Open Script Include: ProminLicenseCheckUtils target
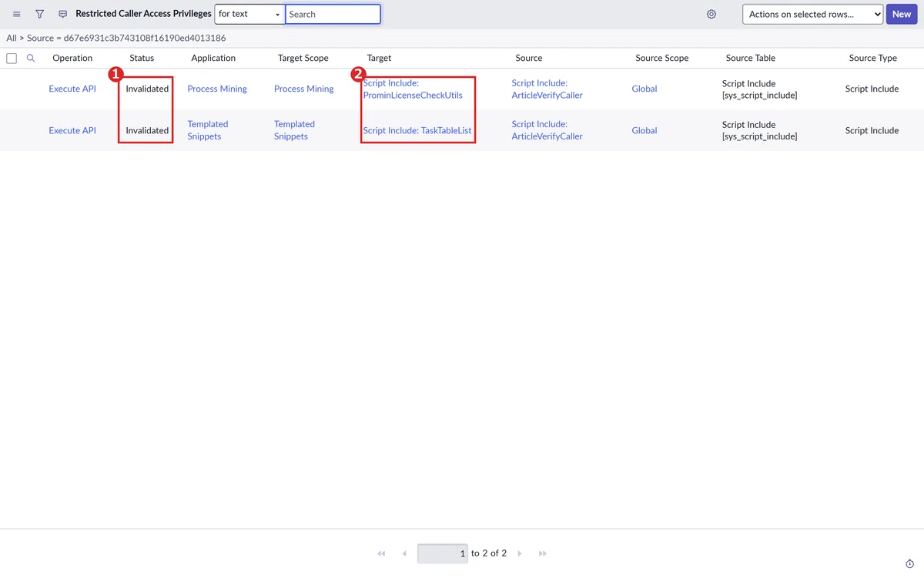924x578 pixels. coord(413,89)
